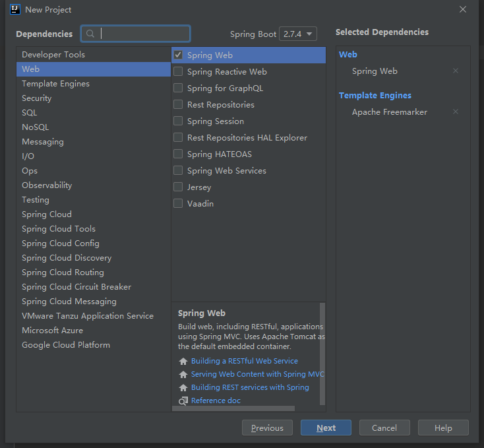The image size is (484, 448).
Task: Tick the Rest Repositories checkbox
Action: pyautogui.click(x=178, y=104)
